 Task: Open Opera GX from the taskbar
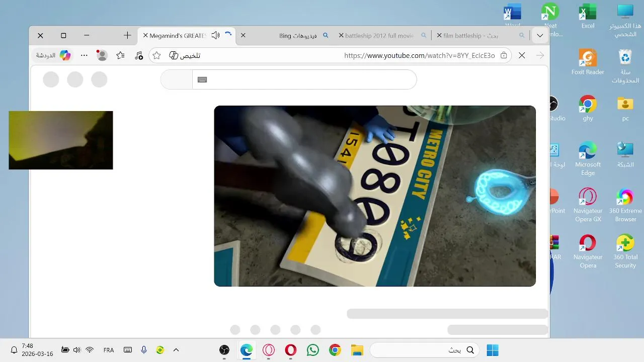point(269,350)
